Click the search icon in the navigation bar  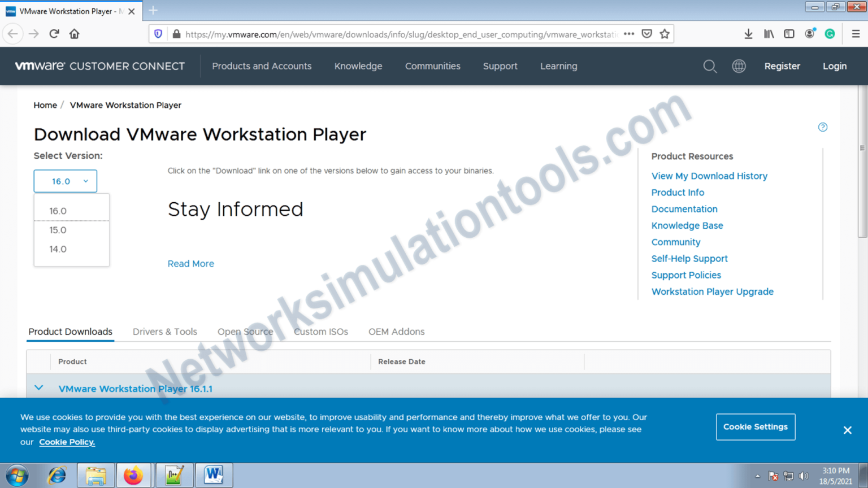tap(710, 66)
